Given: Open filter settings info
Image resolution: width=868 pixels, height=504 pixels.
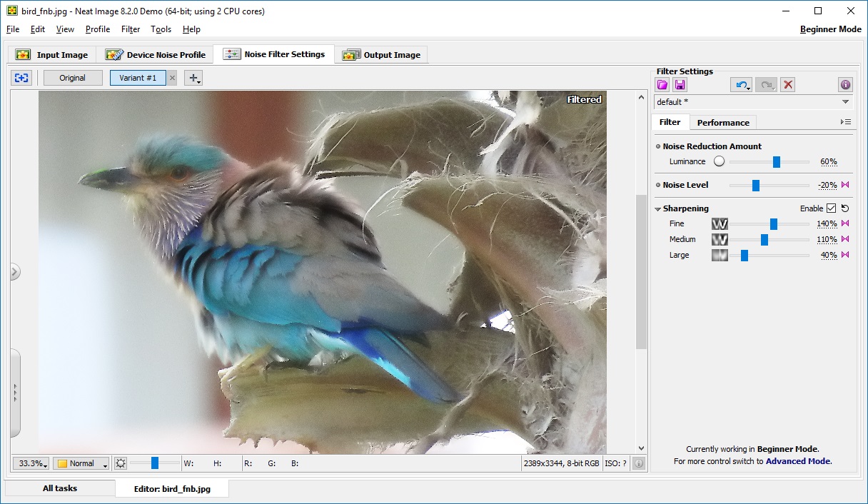Looking at the screenshot, I should coord(845,84).
